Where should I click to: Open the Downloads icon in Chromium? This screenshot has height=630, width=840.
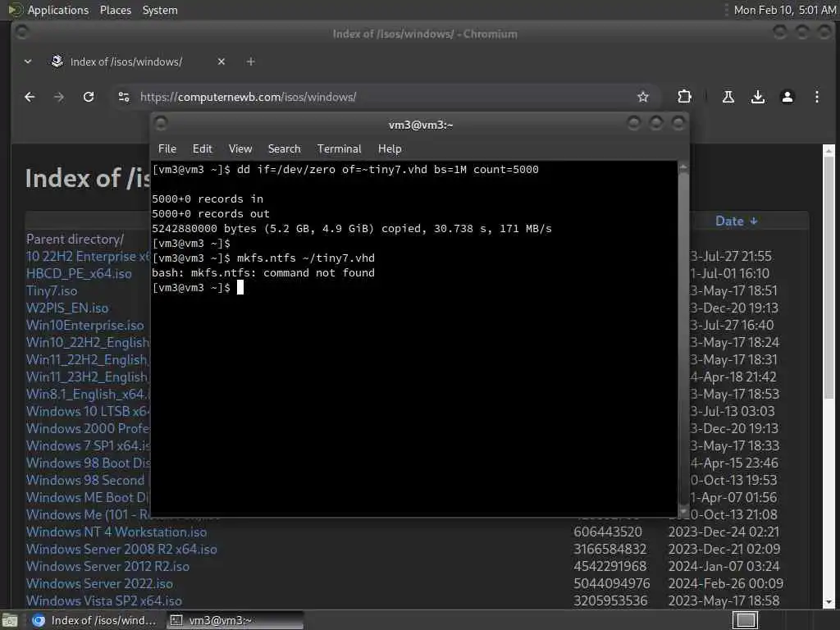[x=757, y=97]
